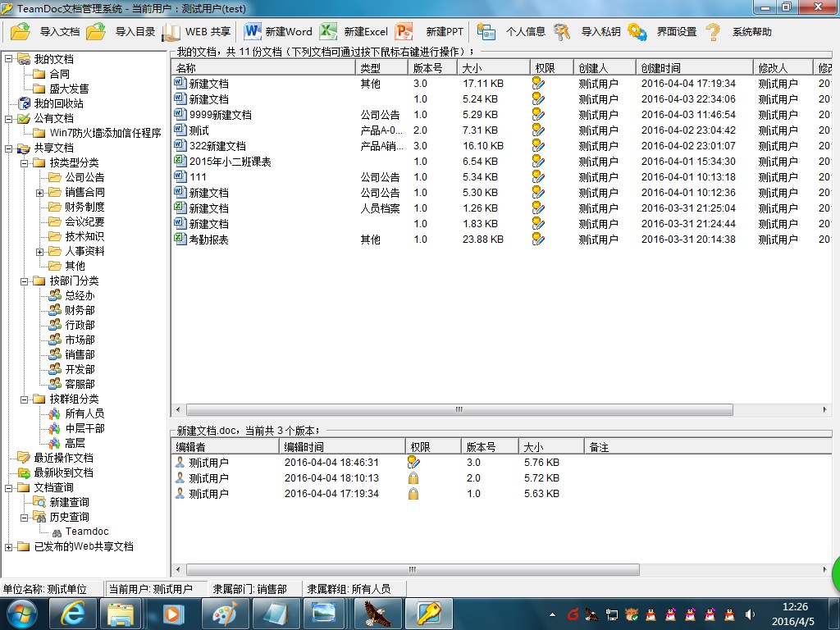Click lock icon for version 1.0

tap(413, 493)
